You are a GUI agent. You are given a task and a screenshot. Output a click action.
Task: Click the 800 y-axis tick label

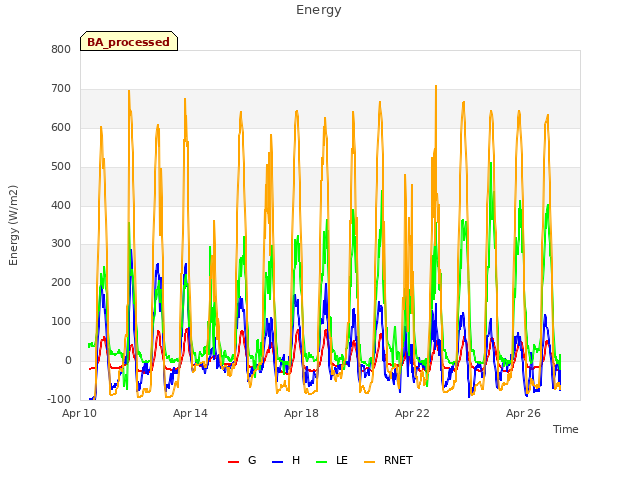[61, 50]
